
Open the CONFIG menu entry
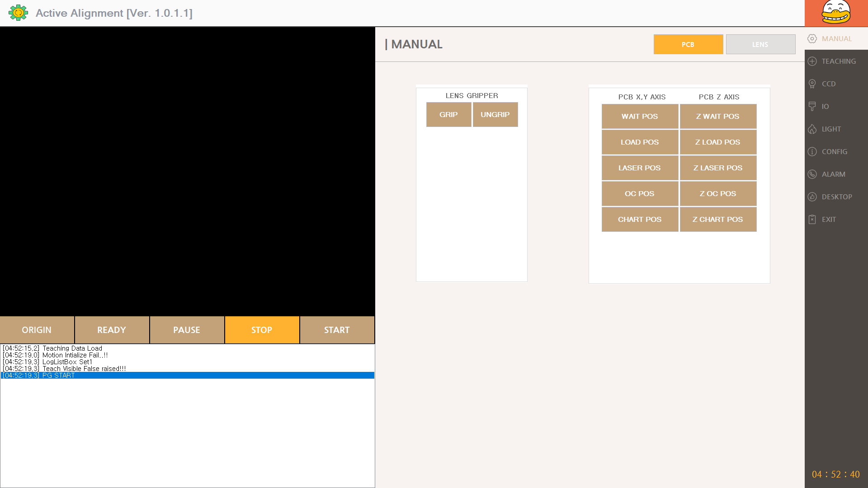[x=836, y=152]
